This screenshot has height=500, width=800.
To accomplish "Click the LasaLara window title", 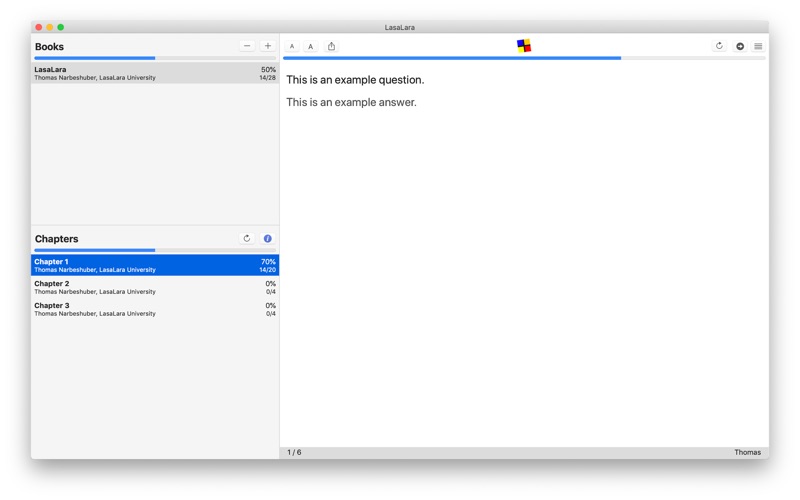I will coord(399,27).
